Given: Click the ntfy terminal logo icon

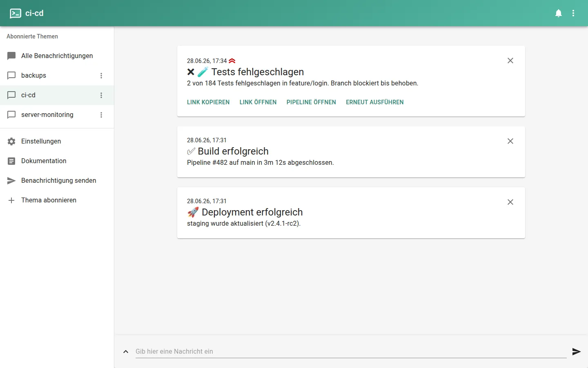Looking at the screenshot, I should (16, 13).
